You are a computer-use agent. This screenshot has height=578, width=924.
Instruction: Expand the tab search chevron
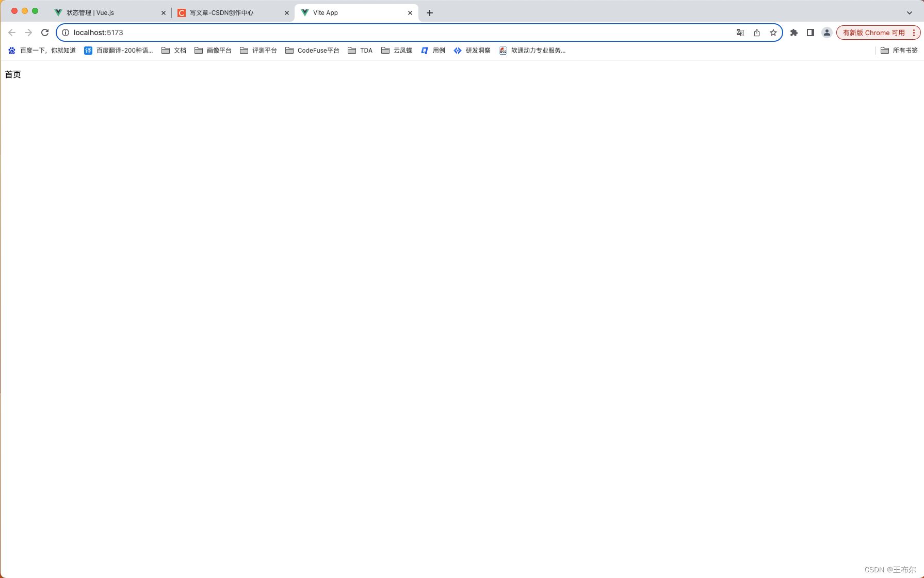pos(910,13)
